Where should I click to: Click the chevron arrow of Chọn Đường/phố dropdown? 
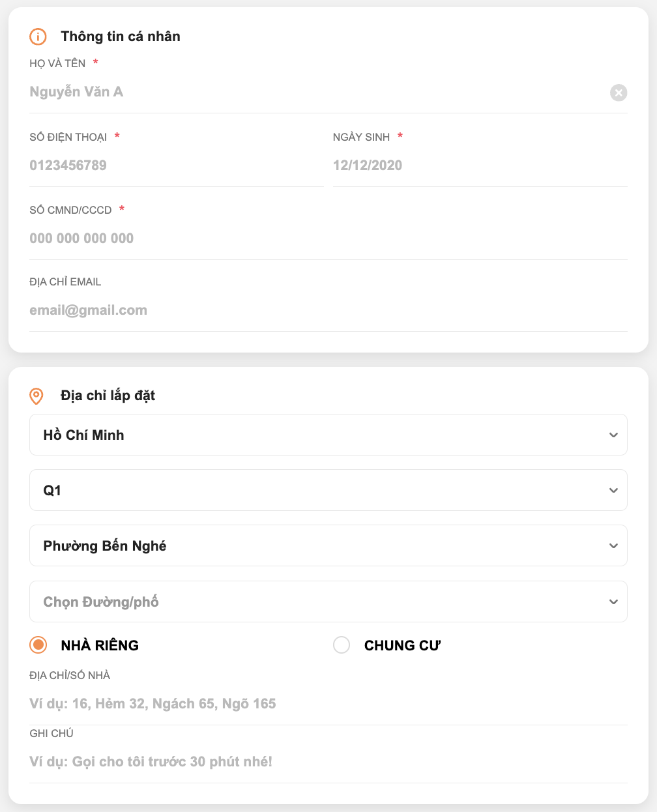coord(613,602)
